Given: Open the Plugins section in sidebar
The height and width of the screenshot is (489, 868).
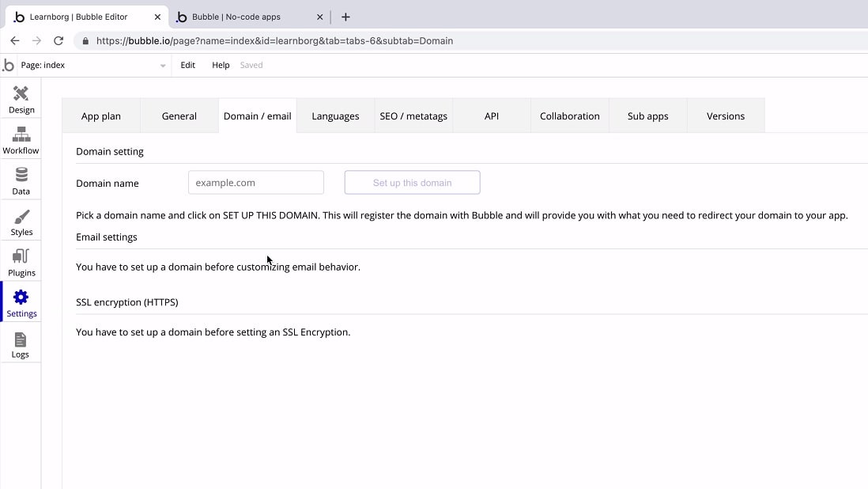Looking at the screenshot, I should pos(21,263).
